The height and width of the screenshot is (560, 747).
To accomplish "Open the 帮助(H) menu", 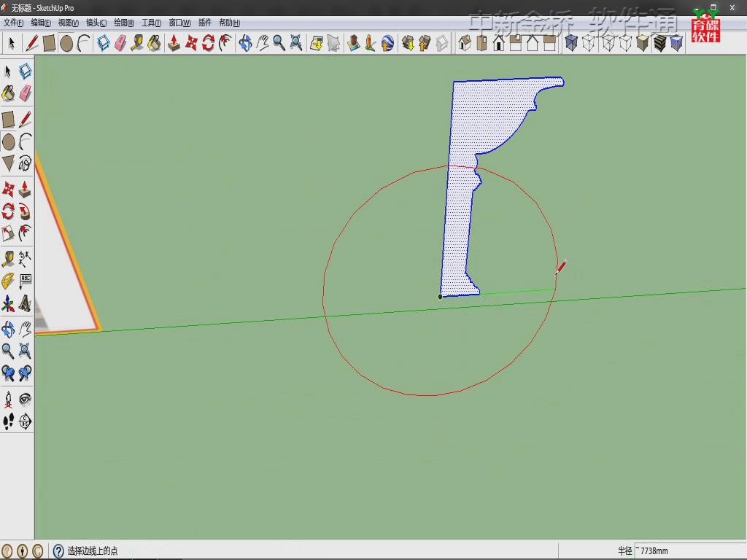I will click(230, 23).
